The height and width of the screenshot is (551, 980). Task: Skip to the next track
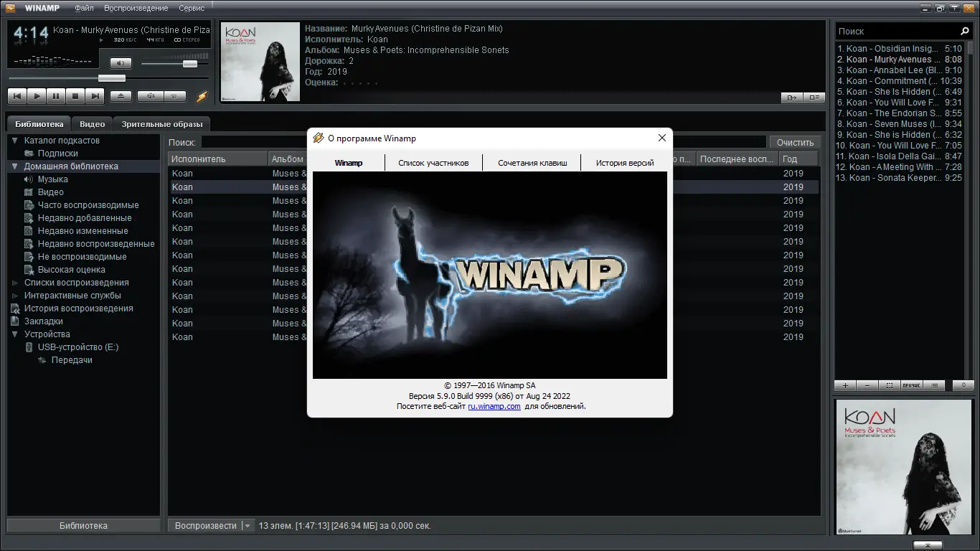coord(95,96)
